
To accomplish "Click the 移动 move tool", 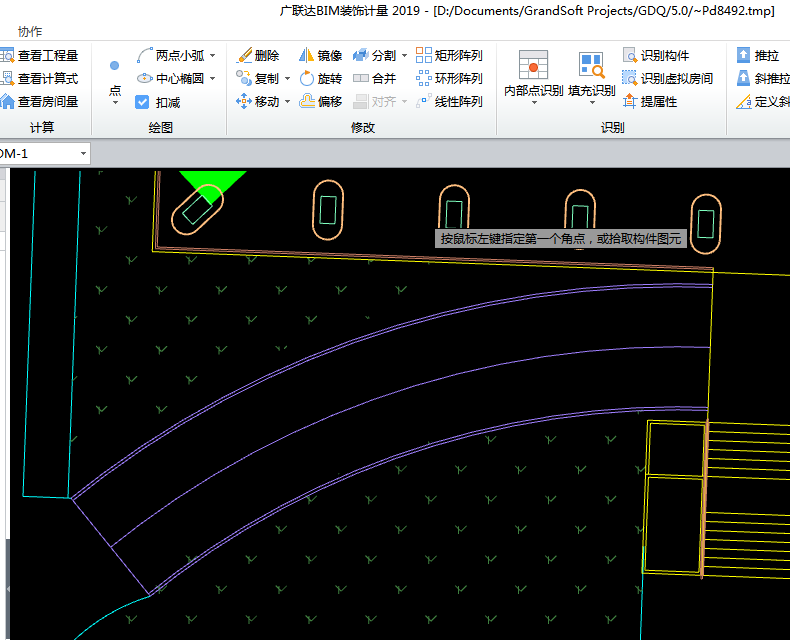I will click(x=258, y=101).
